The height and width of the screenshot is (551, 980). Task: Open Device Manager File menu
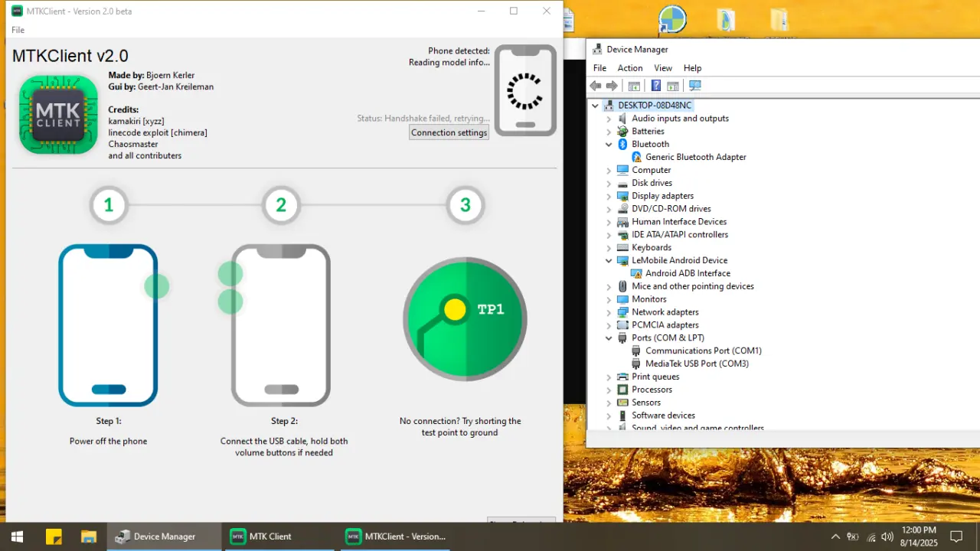[x=599, y=68]
